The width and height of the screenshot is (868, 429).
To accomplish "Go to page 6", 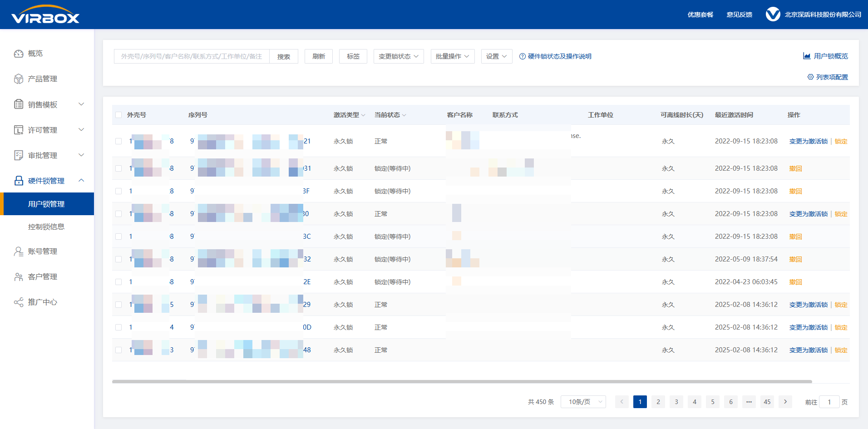I will click(x=731, y=402).
